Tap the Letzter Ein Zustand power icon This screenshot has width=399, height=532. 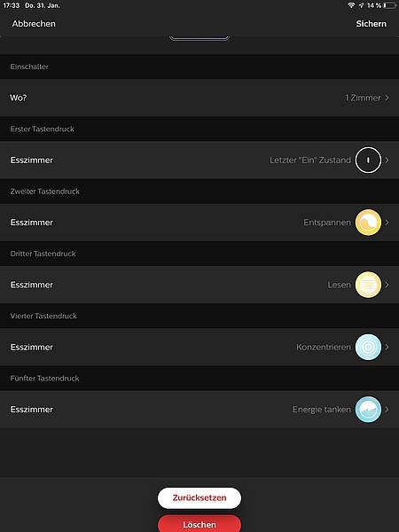pyautogui.click(x=368, y=160)
